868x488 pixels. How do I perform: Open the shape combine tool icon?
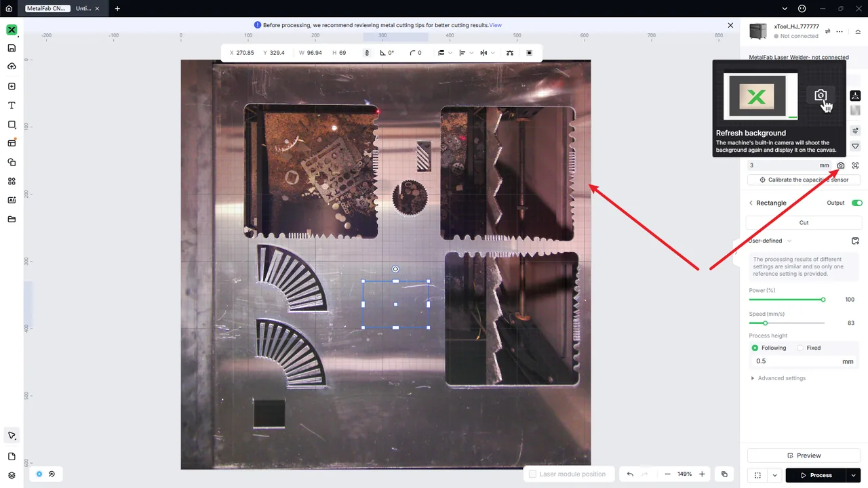click(x=12, y=162)
